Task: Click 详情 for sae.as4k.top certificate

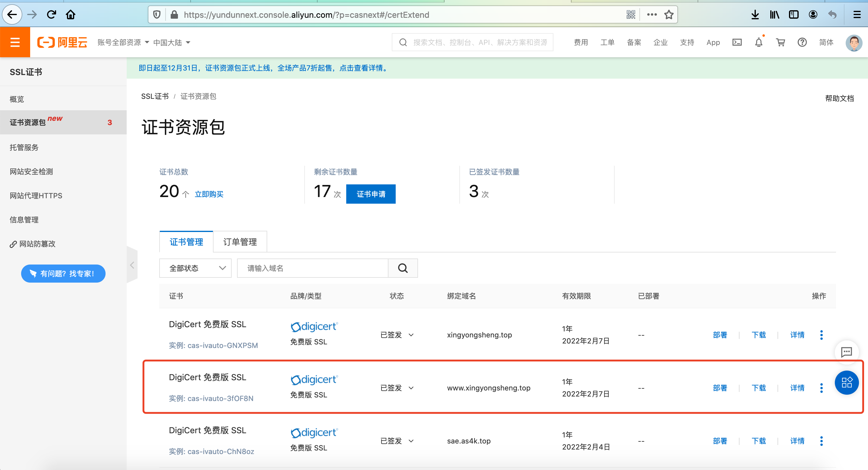Action: coord(797,441)
